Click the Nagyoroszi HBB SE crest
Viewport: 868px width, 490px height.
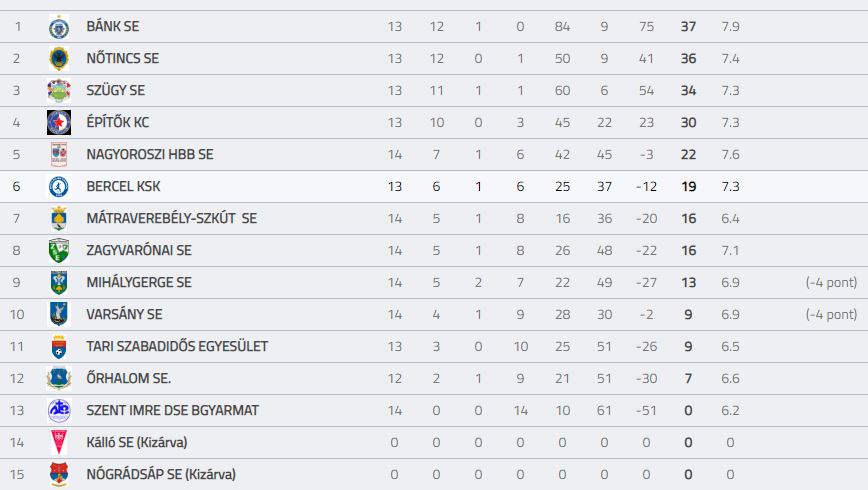[x=59, y=154]
